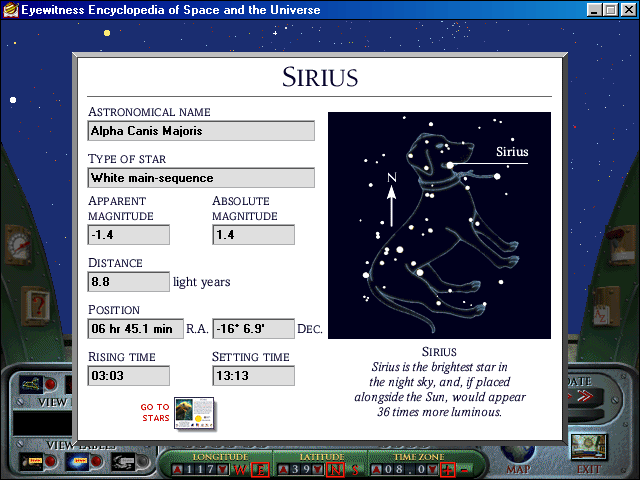Image resolution: width=640 pixels, height=480 pixels.
Task: Open the Go To Stars page thumbnail
Action: click(194, 413)
